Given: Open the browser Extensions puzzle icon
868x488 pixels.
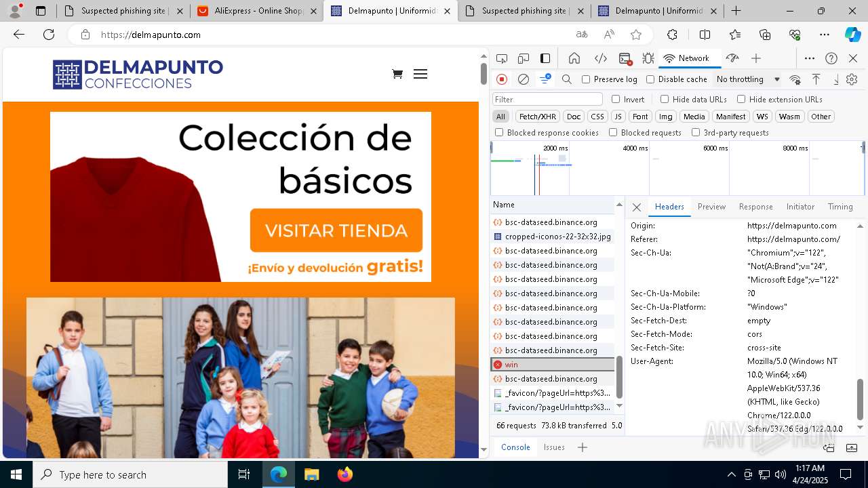Looking at the screenshot, I should [672, 35].
